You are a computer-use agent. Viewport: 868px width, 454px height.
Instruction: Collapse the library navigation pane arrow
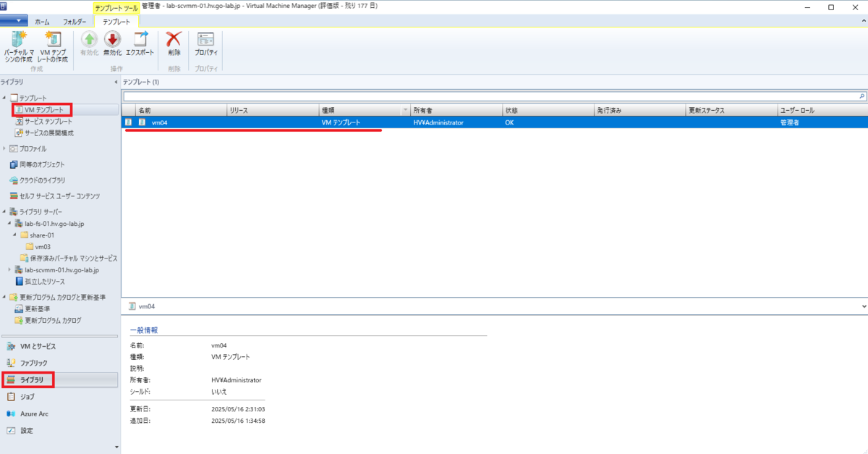pos(116,82)
